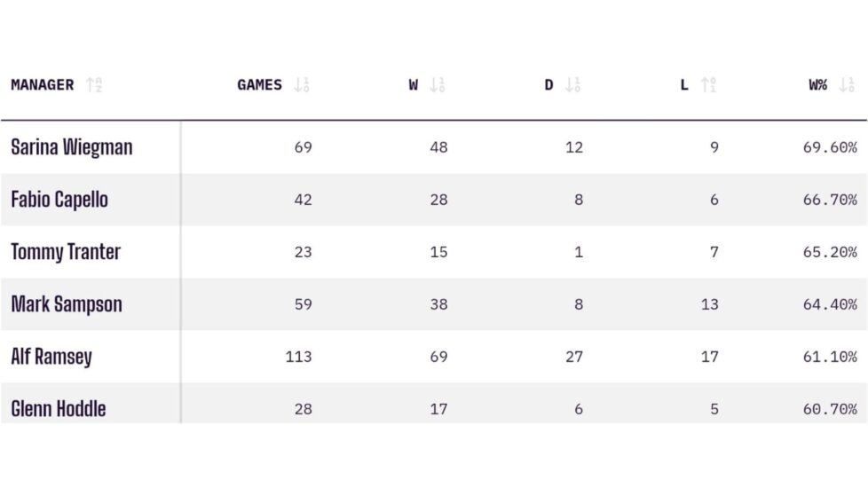Viewport: 868px width, 488px height.
Task: Select Sarina Wiegman row name
Action: (72, 147)
